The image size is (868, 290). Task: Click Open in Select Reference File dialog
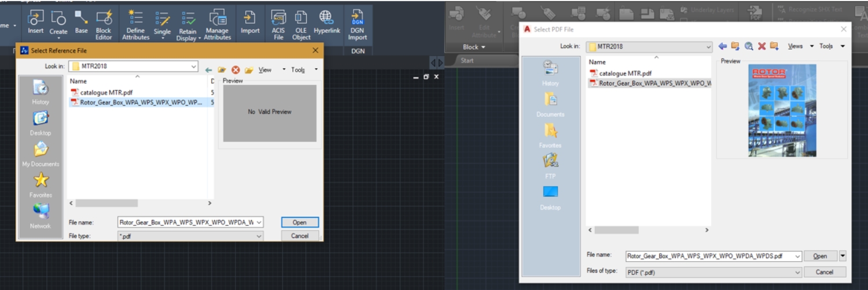coord(300,222)
